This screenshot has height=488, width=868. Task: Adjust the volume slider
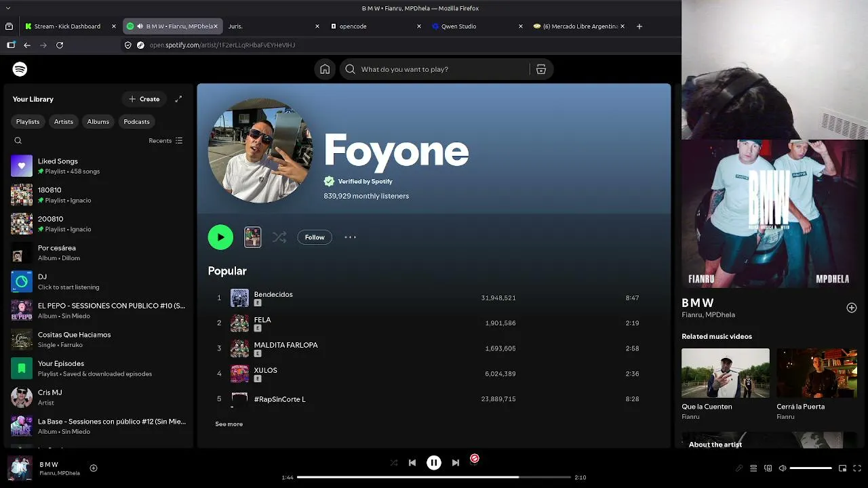click(811, 468)
